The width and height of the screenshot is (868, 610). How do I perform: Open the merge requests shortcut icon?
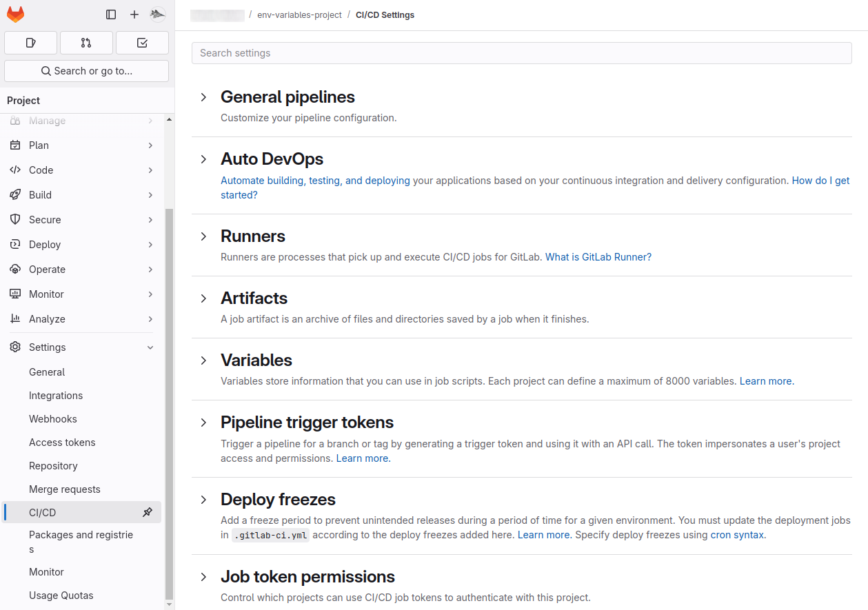pyautogui.click(x=86, y=43)
